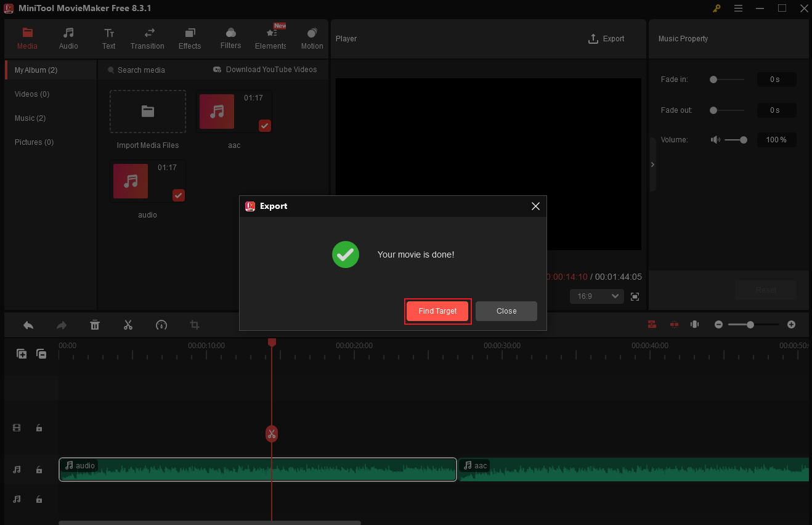This screenshot has width=812, height=525.
Task: Click the Crop icon above the timeline
Action: pos(195,325)
